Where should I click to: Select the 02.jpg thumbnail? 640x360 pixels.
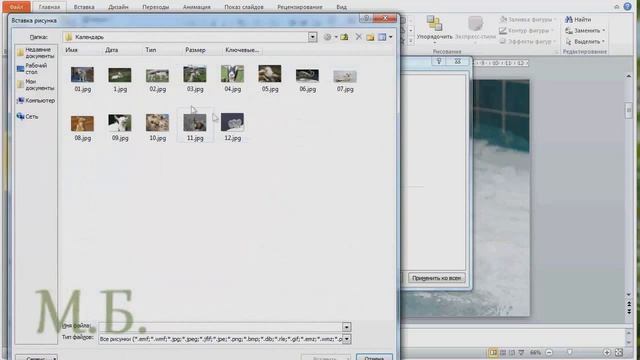click(158, 76)
